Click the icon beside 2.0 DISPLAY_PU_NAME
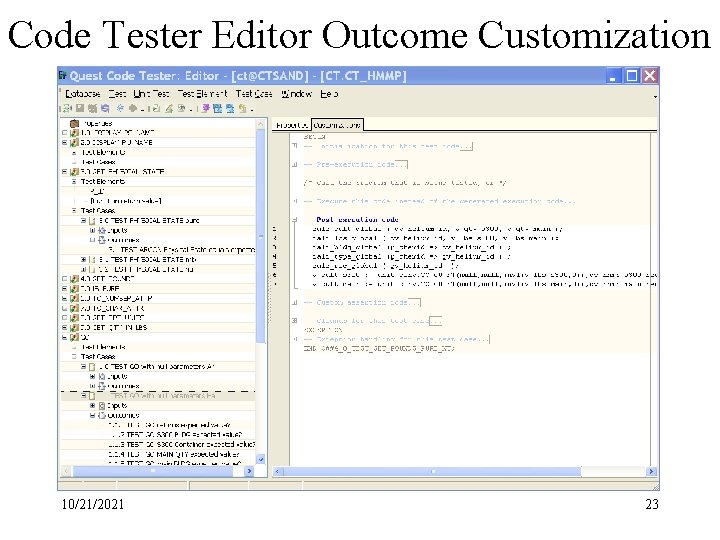 coord(74,143)
